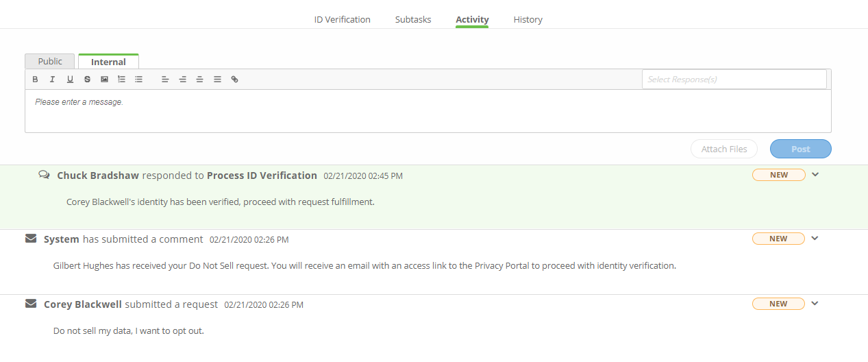The height and width of the screenshot is (362, 868).
Task: Toggle italic formatting in the editor
Action: coord(52,80)
